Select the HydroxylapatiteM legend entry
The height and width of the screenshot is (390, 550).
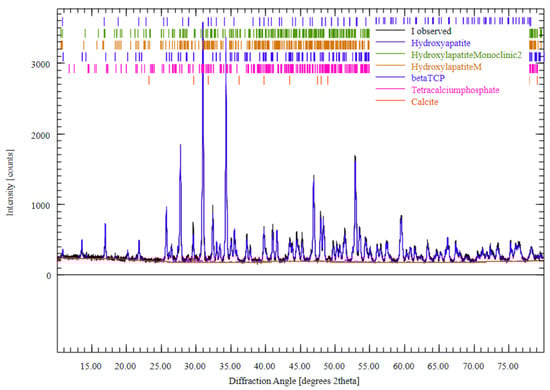446,67
